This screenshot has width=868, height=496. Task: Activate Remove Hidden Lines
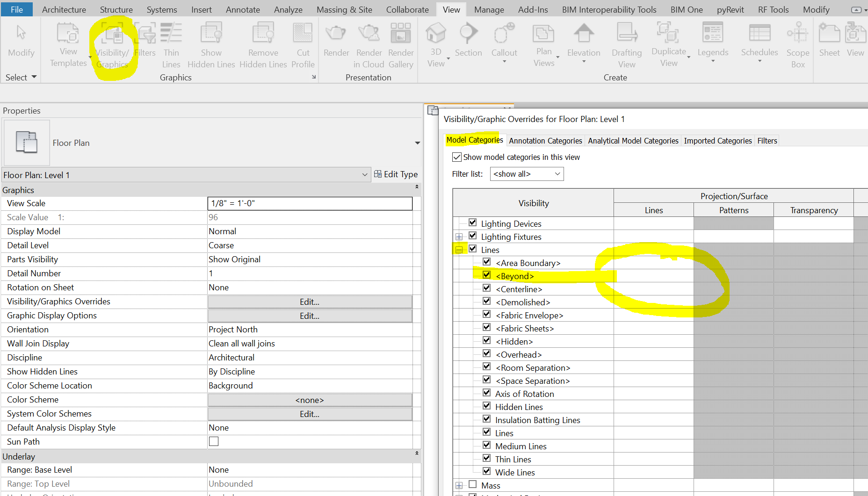pos(263,44)
